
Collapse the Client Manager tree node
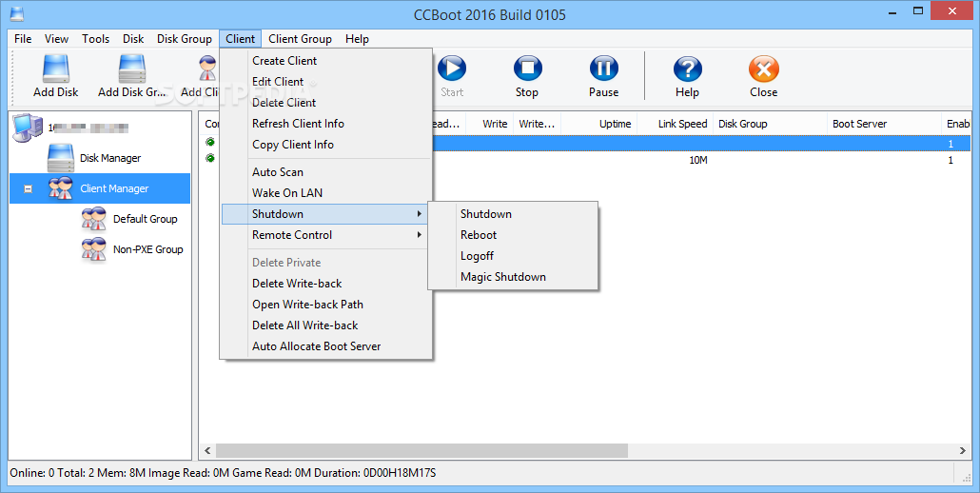pyautogui.click(x=29, y=188)
